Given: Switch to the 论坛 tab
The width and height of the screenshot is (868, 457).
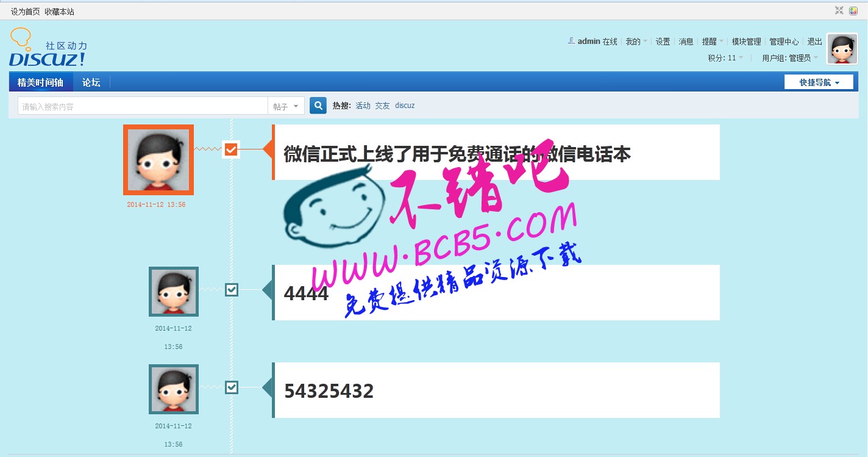Looking at the screenshot, I should click(x=91, y=82).
